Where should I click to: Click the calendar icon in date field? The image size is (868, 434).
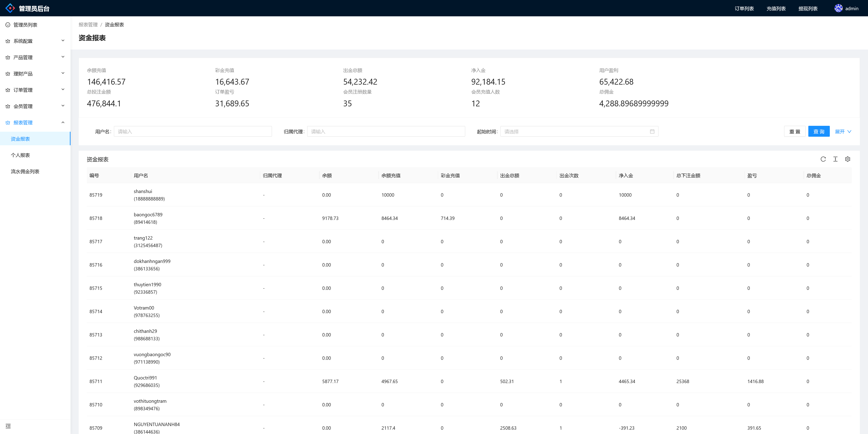(652, 131)
